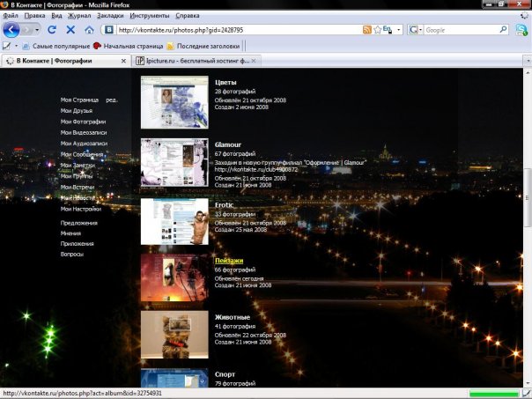Open Мои Друзья in sidebar
The image size is (532, 399).
tap(77, 111)
